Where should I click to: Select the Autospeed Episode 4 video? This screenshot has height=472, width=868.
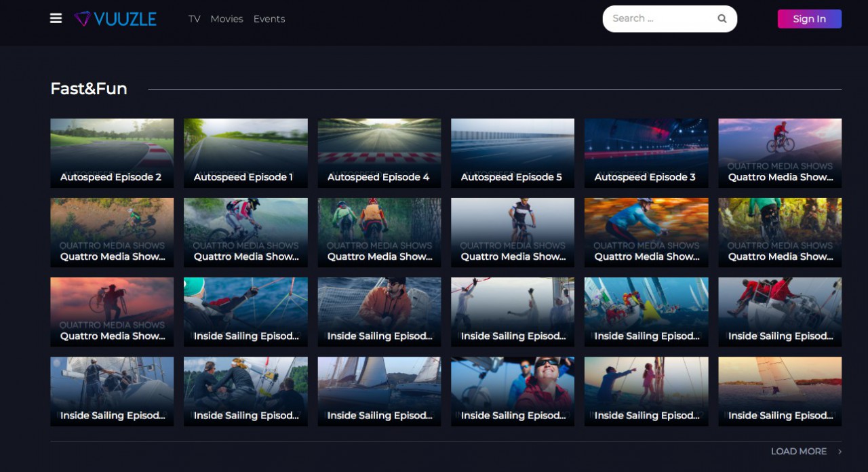coord(379,153)
